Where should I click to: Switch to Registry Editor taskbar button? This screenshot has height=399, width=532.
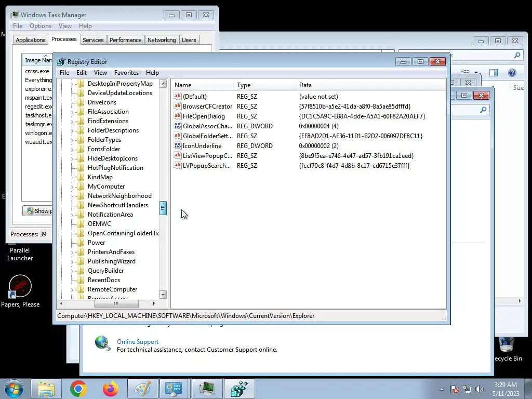240,389
